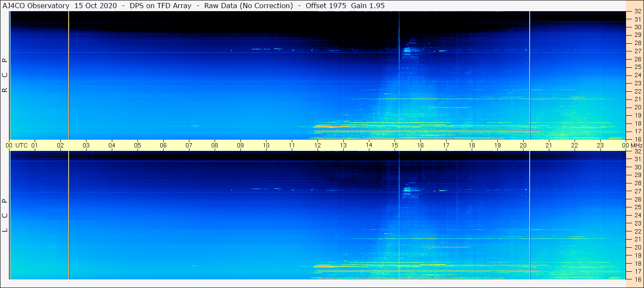Click the 32 MHz tick of the LCP panel
This screenshot has height=288, width=644.
click(x=638, y=151)
